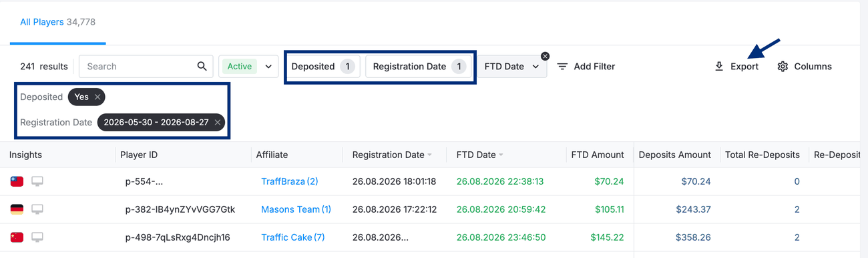Click the 2026-05-30 - 2026-08-27 date chip

[161, 123]
